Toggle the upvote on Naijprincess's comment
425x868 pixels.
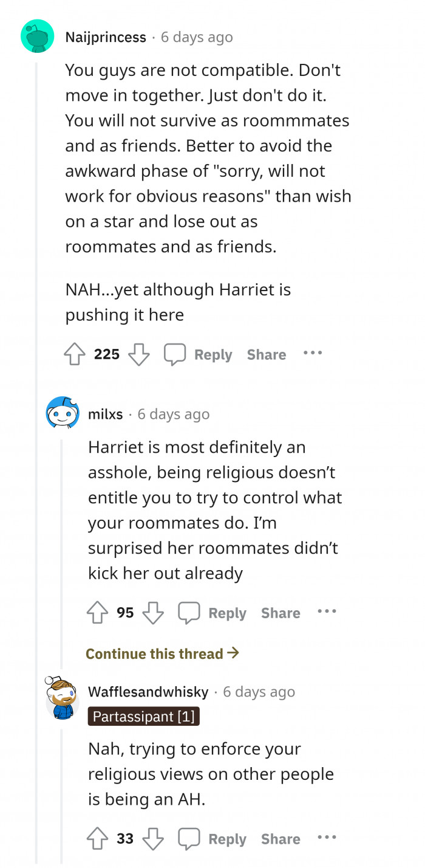coord(74,353)
